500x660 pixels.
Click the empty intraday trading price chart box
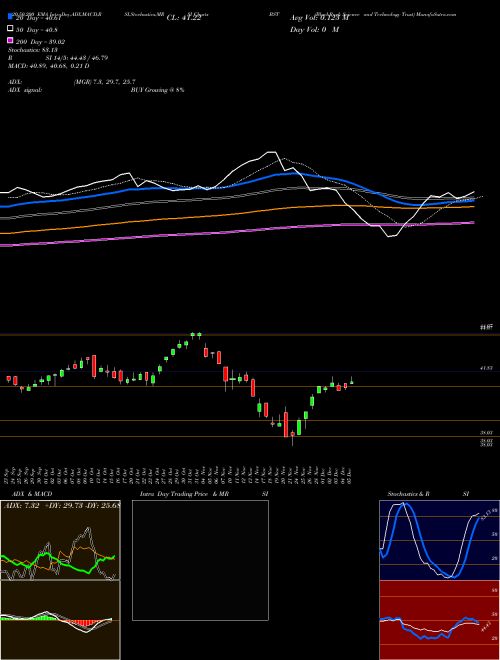pyautogui.click(x=200, y=560)
